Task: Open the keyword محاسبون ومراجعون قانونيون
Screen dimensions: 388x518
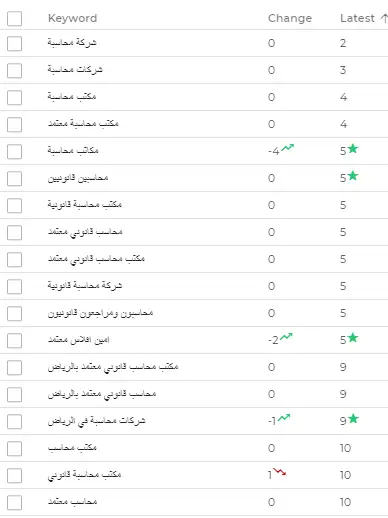Action: pos(100,313)
